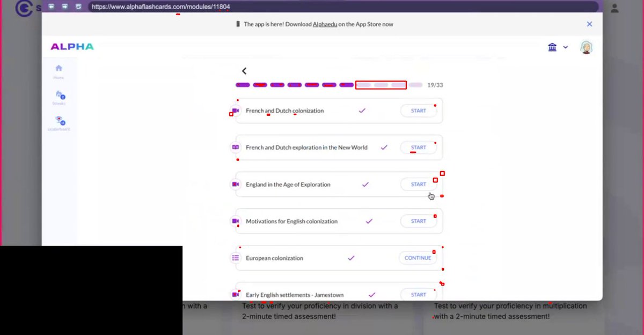Open Leaderboard in the left sidebar

coord(58,123)
